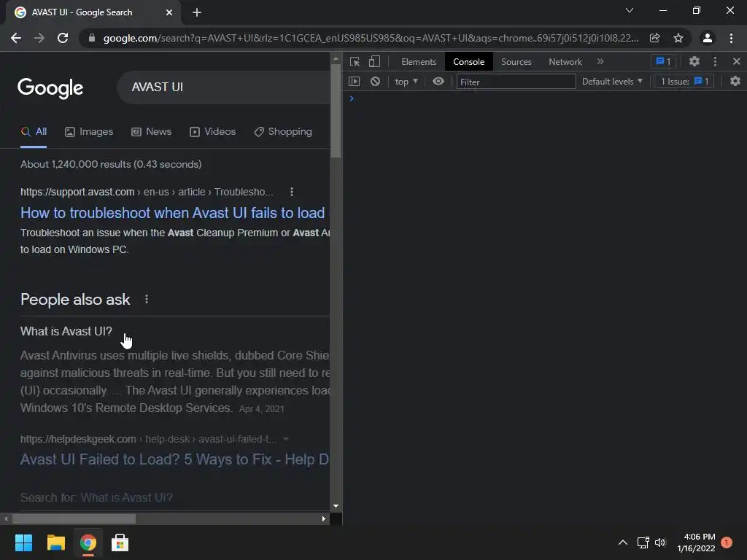747x560 pixels.
Task: Click the page vertical scrollbar thumb
Action: coord(336,111)
